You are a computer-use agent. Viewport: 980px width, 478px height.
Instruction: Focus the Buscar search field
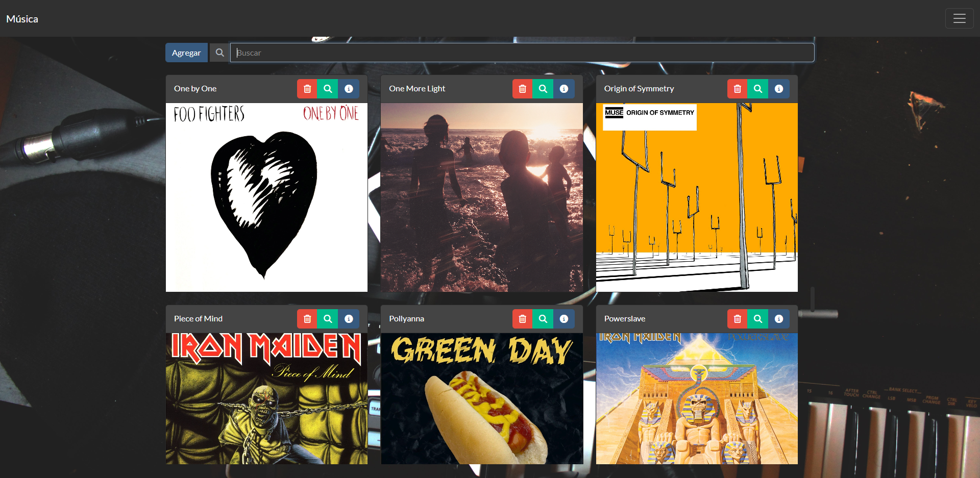(522, 53)
